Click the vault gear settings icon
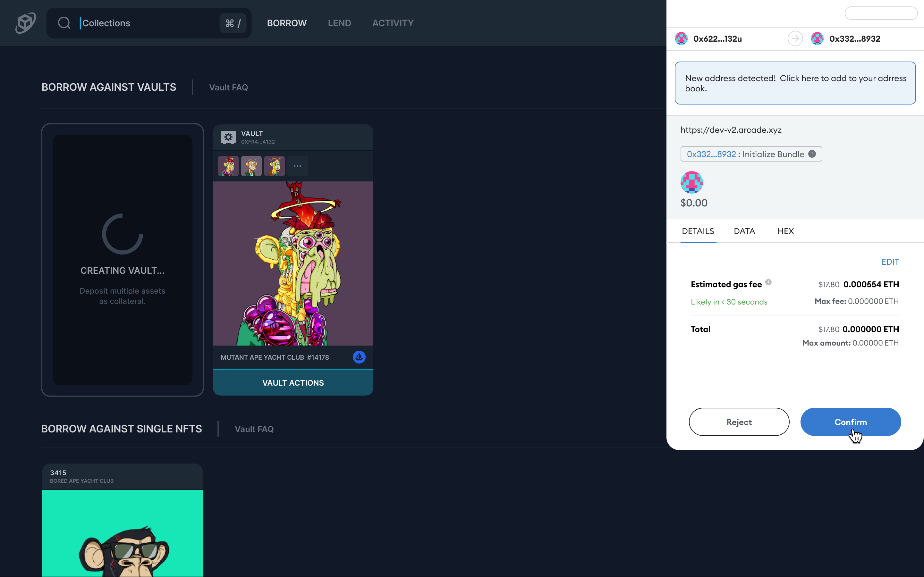 click(x=228, y=137)
